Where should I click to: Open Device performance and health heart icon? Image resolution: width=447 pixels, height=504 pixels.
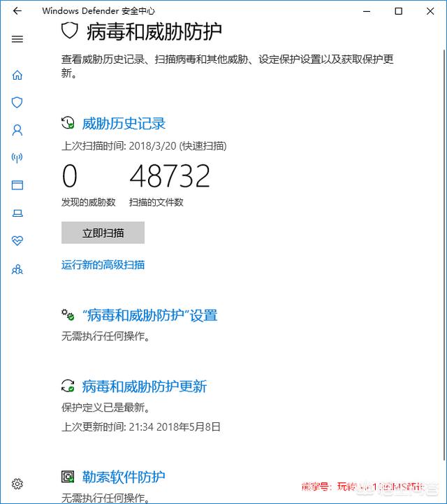pyautogui.click(x=17, y=241)
